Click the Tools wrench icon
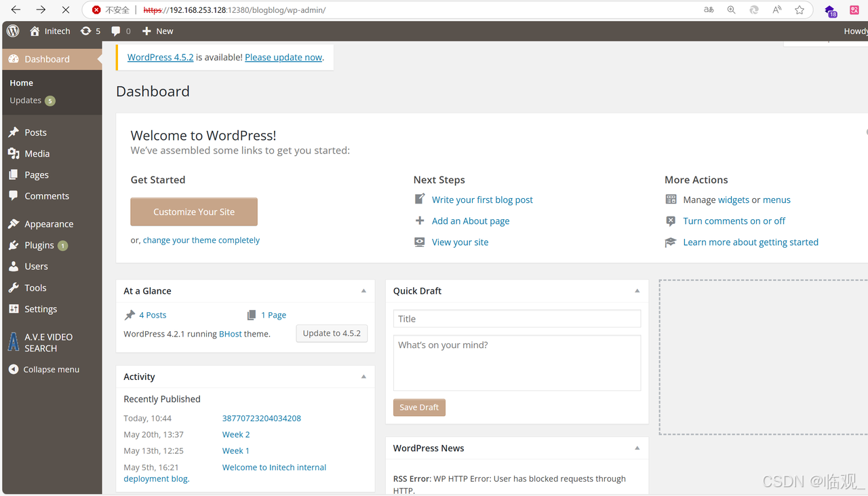 [14, 288]
